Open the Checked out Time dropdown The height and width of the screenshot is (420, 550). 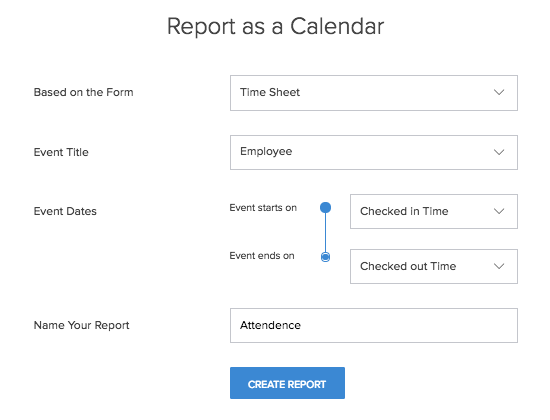pyautogui.click(x=434, y=266)
